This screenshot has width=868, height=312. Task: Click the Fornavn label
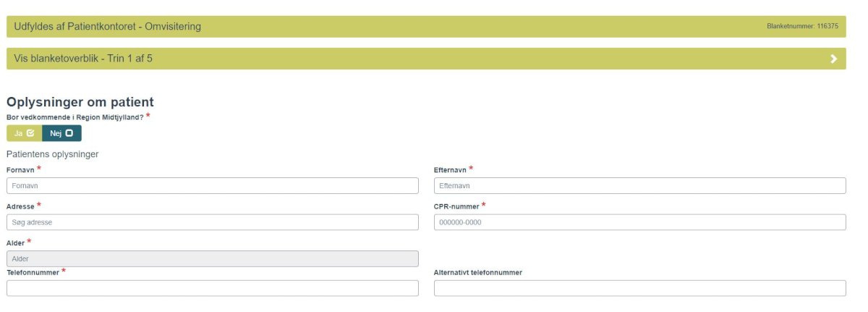[20, 169]
